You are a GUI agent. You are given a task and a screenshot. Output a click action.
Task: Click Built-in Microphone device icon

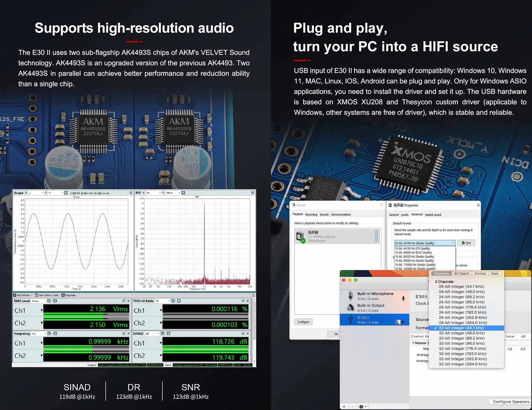tap(351, 296)
